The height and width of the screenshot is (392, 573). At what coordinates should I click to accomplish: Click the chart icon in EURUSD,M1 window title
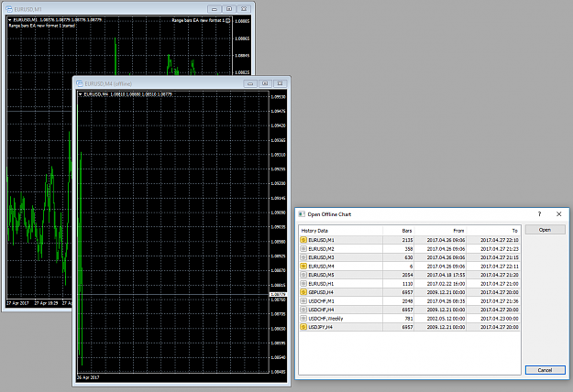[x=9, y=9]
